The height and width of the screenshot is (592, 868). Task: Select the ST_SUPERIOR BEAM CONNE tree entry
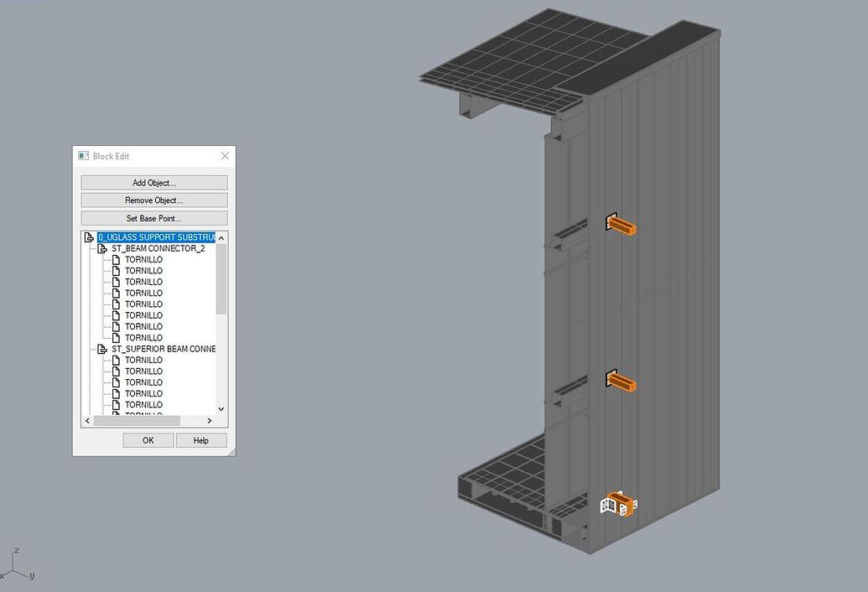(164, 349)
